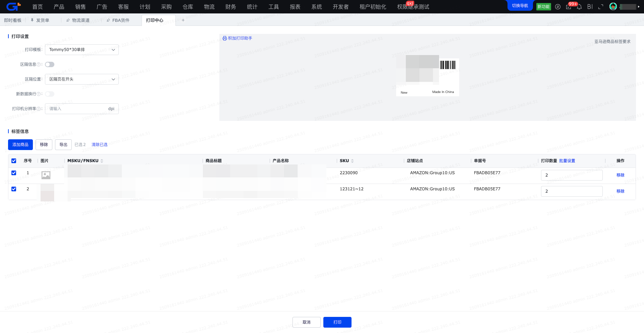This screenshot has width=644, height=333.
Task: Open the 销售 menu
Action: pyautogui.click(x=80, y=7)
